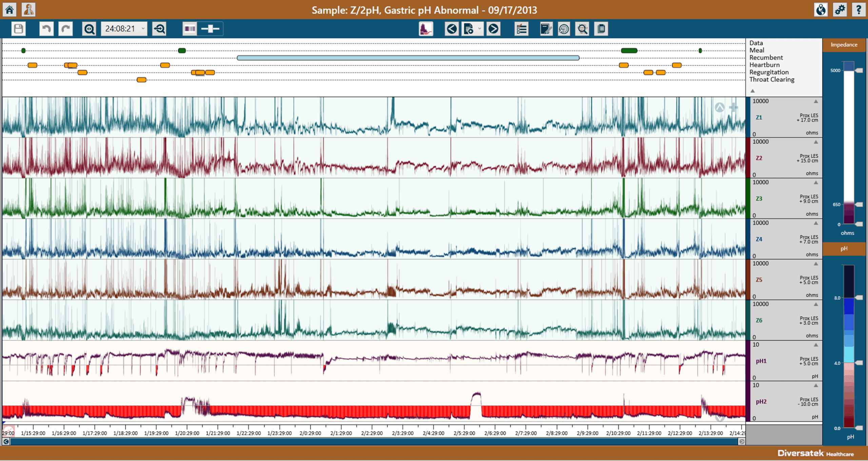Jump to the previous event marker

point(451,29)
